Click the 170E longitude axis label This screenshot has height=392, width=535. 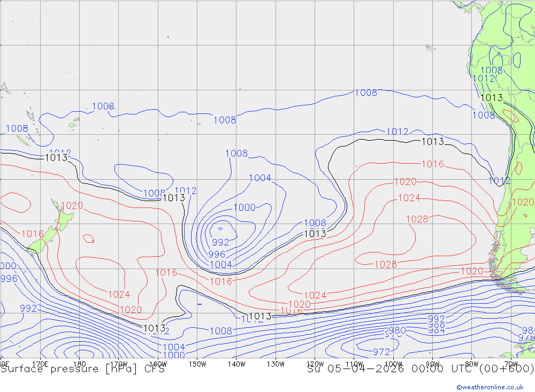tap(41, 364)
